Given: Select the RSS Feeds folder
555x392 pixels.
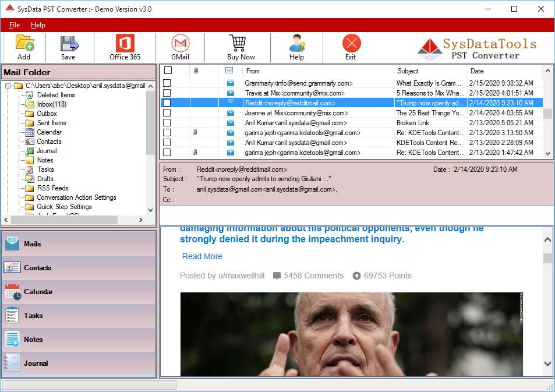Looking at the screenshot, I should tap(53, 188).
